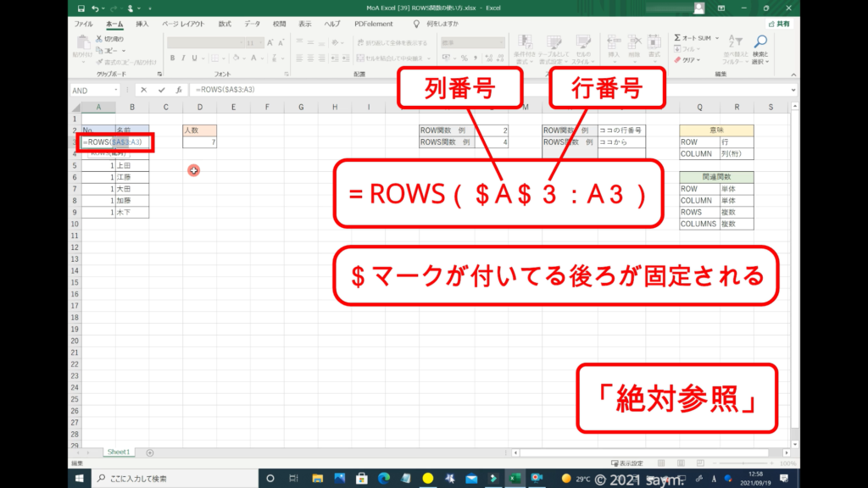Screen dimensions: 868x488
Task: Click the 共有 (Share) button
Action: (x=778, y=24)
